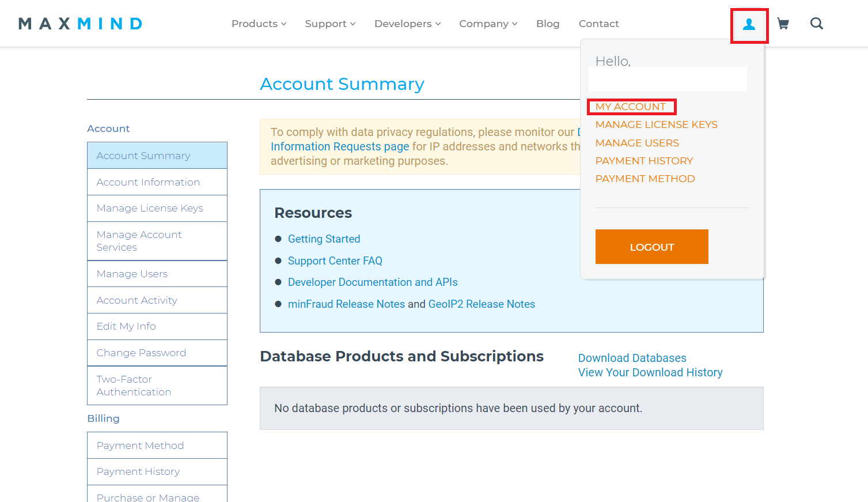Open Payment Method in Billing sidebar
The height and width of the screenshot is (502, 868).
pyautogui.click(x=157, y=446)
